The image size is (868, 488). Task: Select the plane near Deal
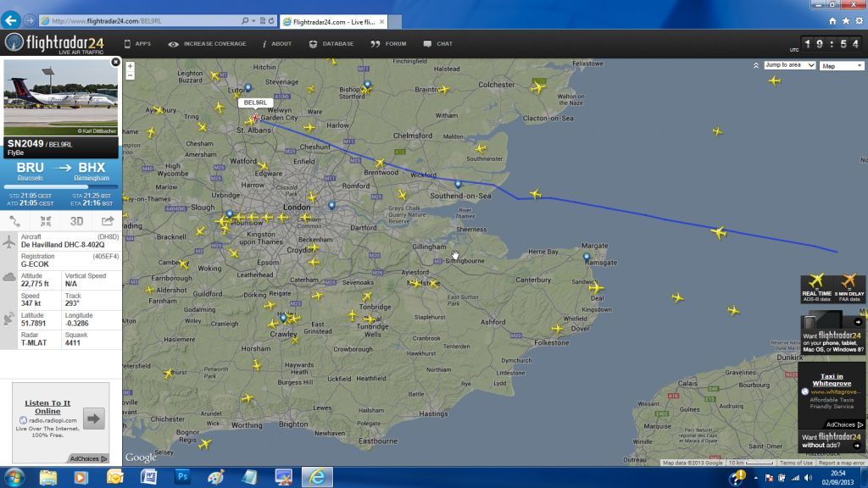(x=596, y=287)
